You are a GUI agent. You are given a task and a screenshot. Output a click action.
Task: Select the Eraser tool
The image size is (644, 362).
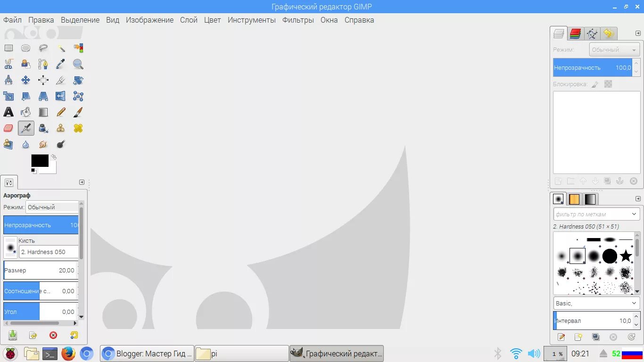pos(8,128)
